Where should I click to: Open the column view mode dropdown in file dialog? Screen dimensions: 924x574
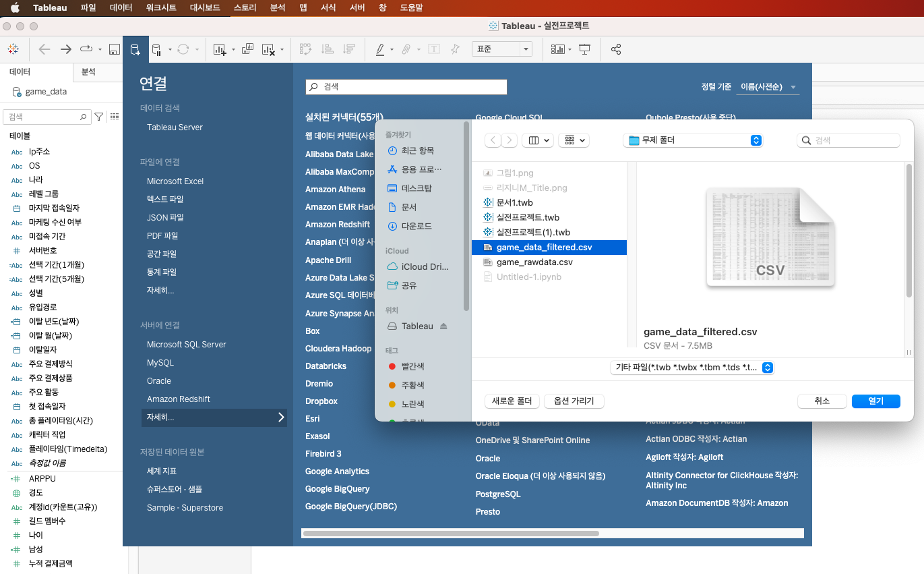(538, 140)
